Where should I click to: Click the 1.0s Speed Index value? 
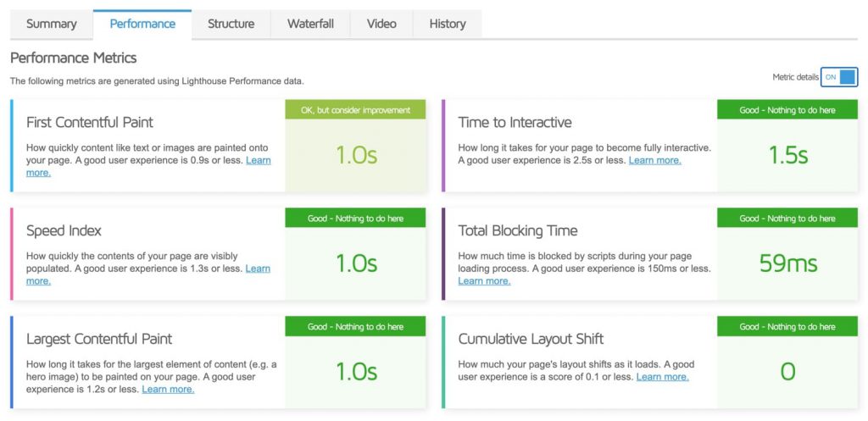click(x=357, y=263)
